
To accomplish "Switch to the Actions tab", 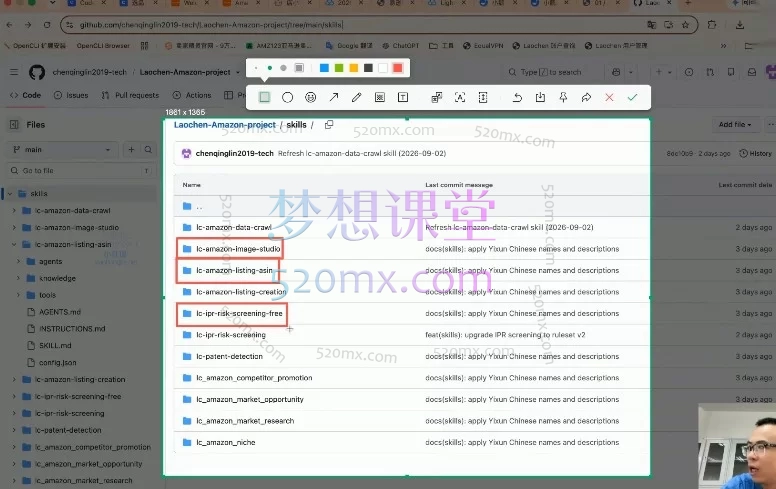I will 192,95.
